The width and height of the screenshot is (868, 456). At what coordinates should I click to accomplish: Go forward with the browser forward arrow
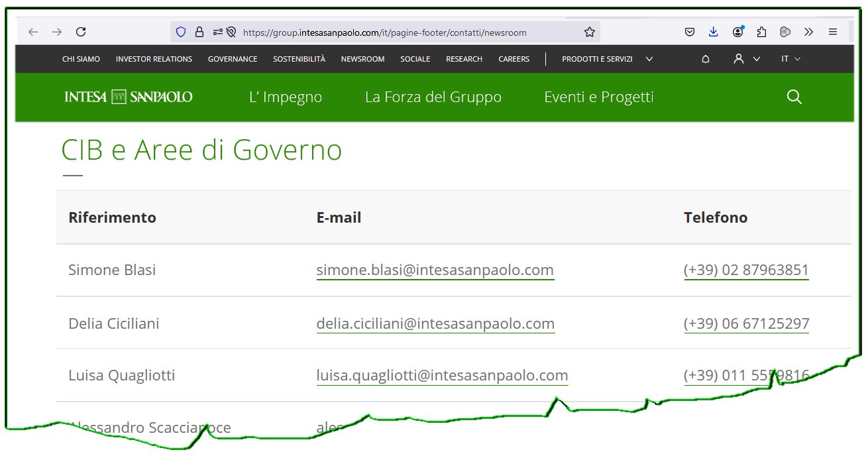pos(57,32)
